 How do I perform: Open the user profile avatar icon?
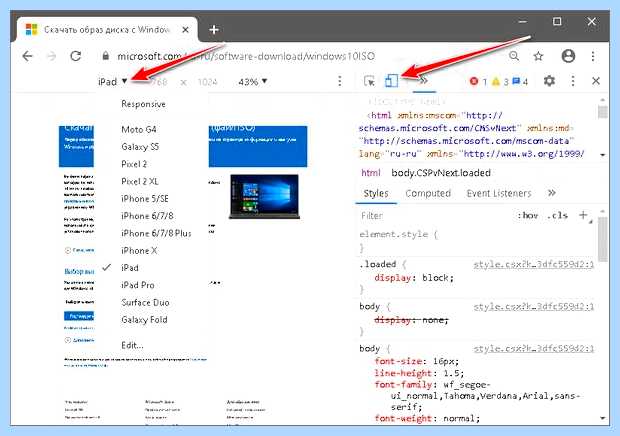pyautogui.click(x=568, y=56)
